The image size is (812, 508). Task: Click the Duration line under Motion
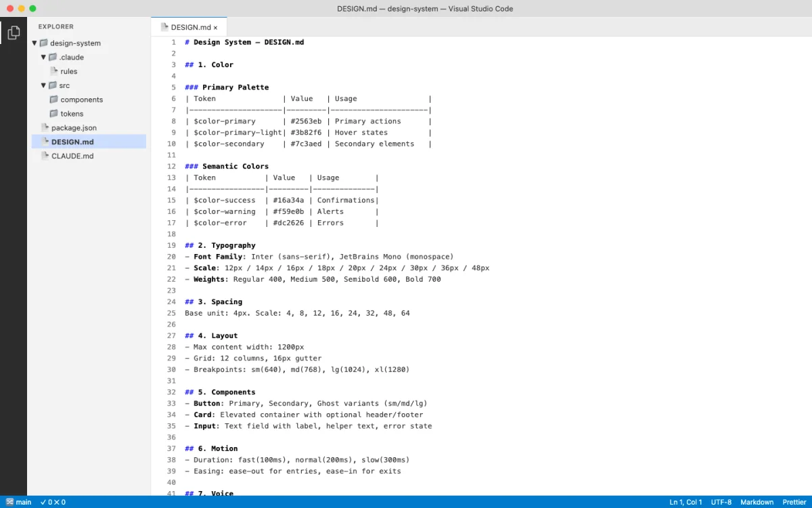297,460
